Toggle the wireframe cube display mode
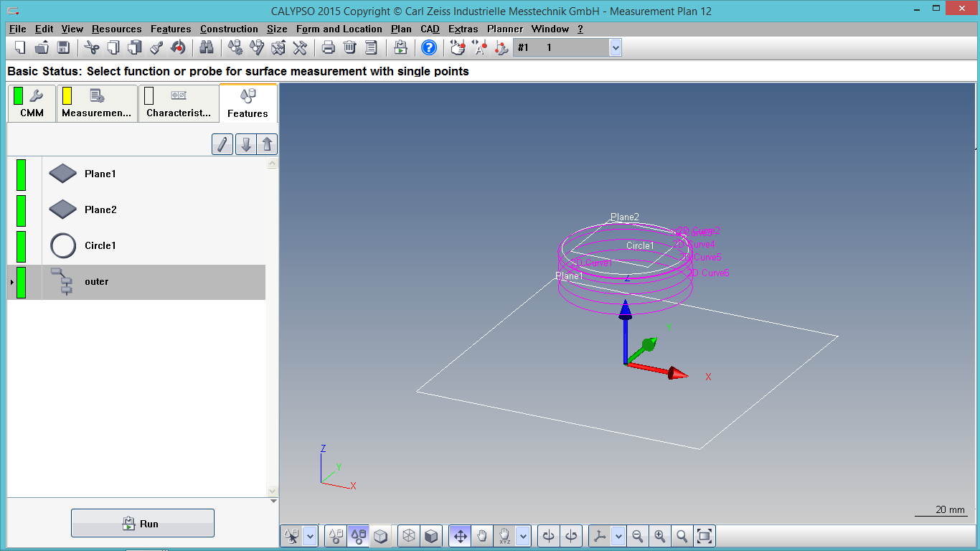 (x=408, y=536)
